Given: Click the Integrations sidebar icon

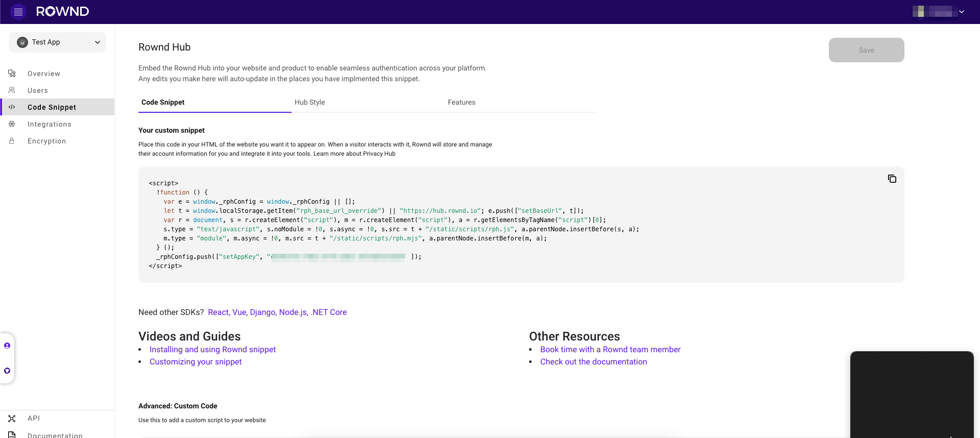Looking at the screenshot, I should (x=12, y=124).
